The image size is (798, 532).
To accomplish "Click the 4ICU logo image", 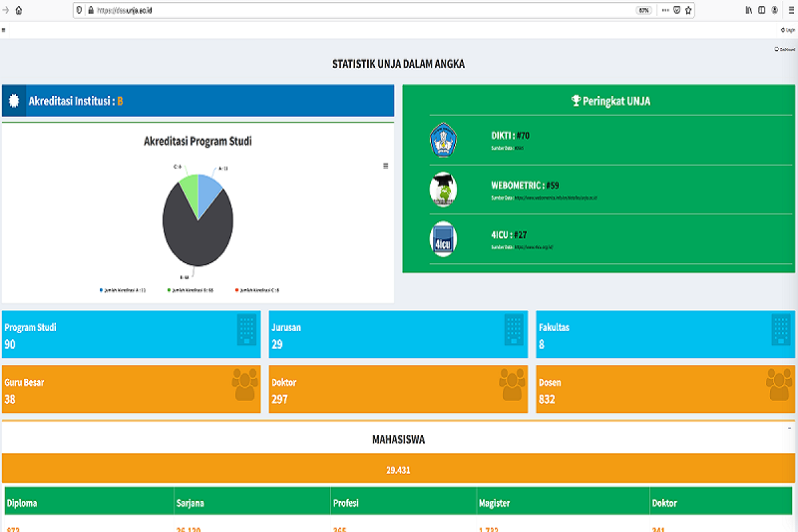I will click(443, 239).
